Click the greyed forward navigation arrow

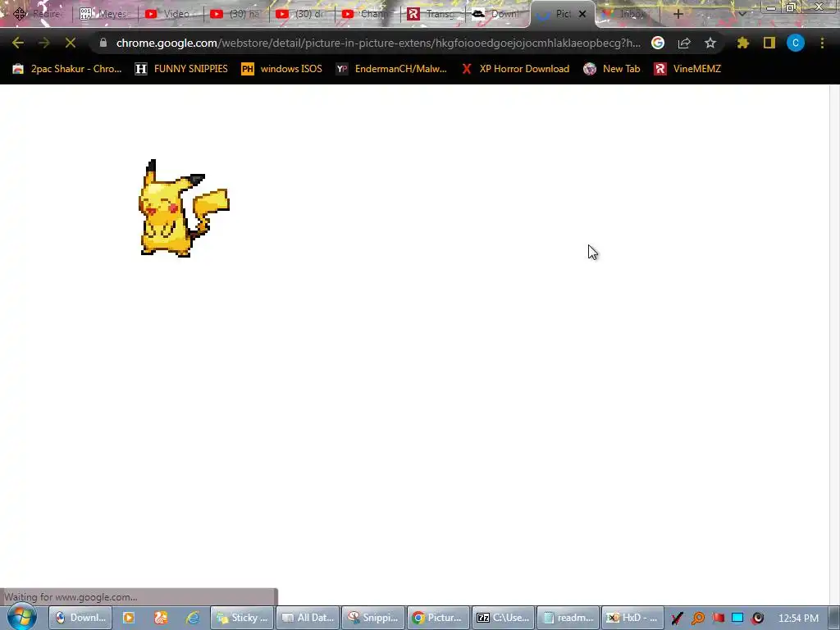click(x=44, y=43)
